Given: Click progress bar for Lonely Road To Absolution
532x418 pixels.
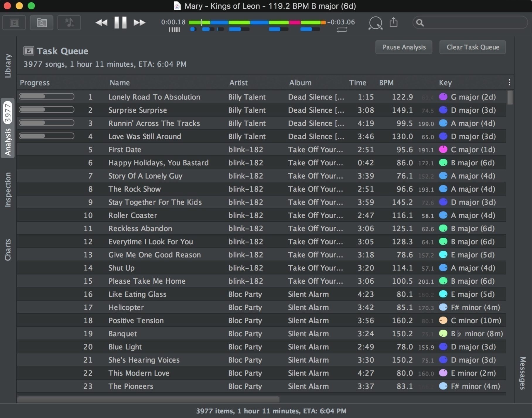Looking at the screenshot, I should coord(46,96).
